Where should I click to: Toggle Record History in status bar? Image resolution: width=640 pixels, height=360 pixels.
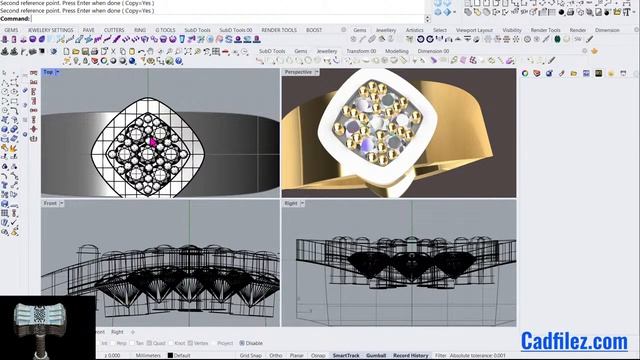[x=411, y=356]
